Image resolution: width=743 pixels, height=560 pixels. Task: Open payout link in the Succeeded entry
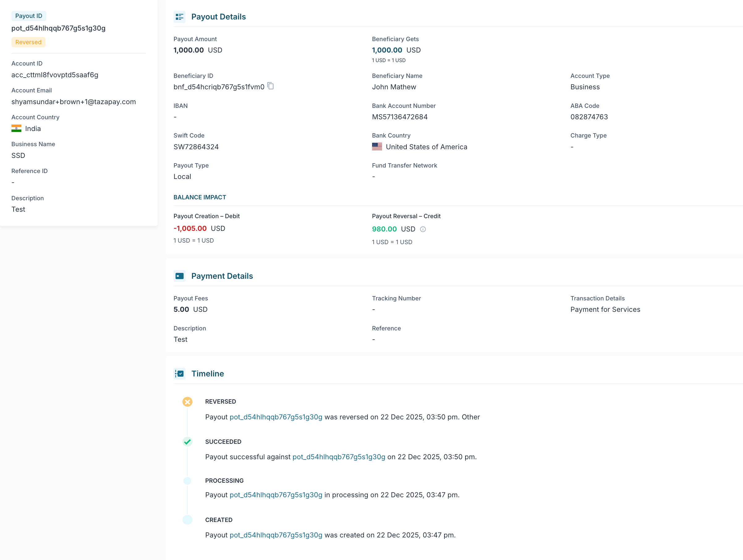[x=338, y=457]
